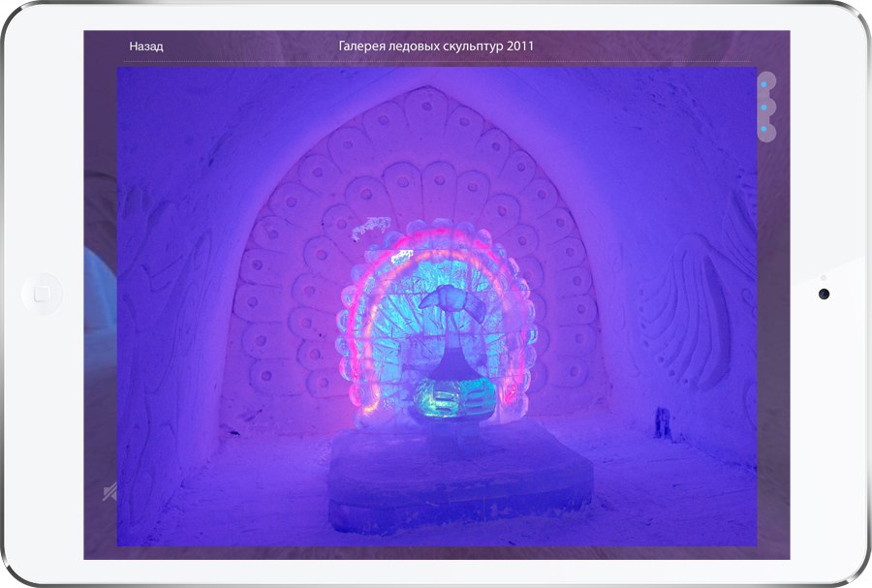872x588 pixels.
Task: Select the middle page indicator dot
Action: pyautogui.click(x=764, y=108)
